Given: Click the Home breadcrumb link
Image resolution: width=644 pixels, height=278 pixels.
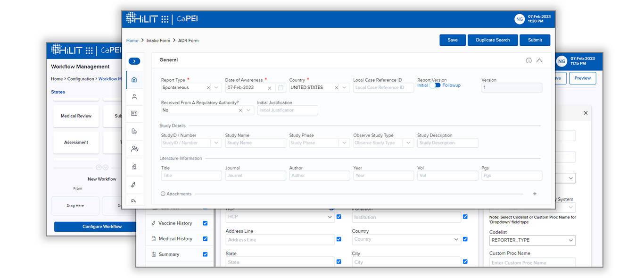Looking at the screenshot, I should pyautogui.click(x=132, y=41).
